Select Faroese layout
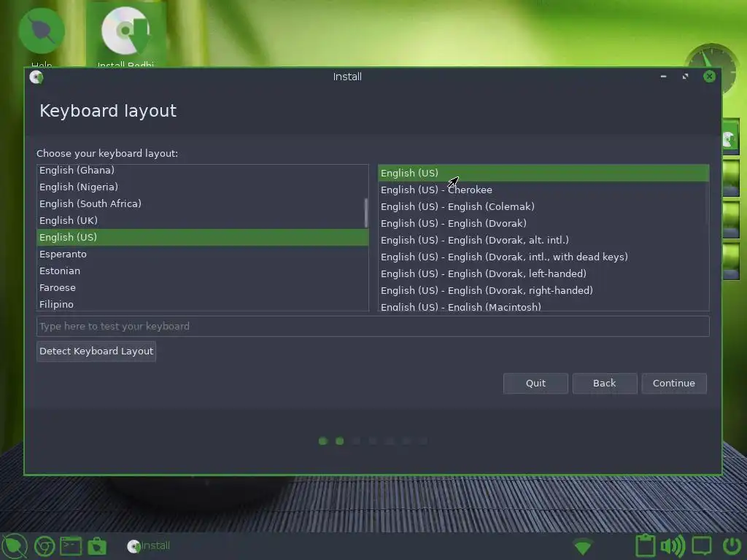747x560 pixels. [203, 287]
